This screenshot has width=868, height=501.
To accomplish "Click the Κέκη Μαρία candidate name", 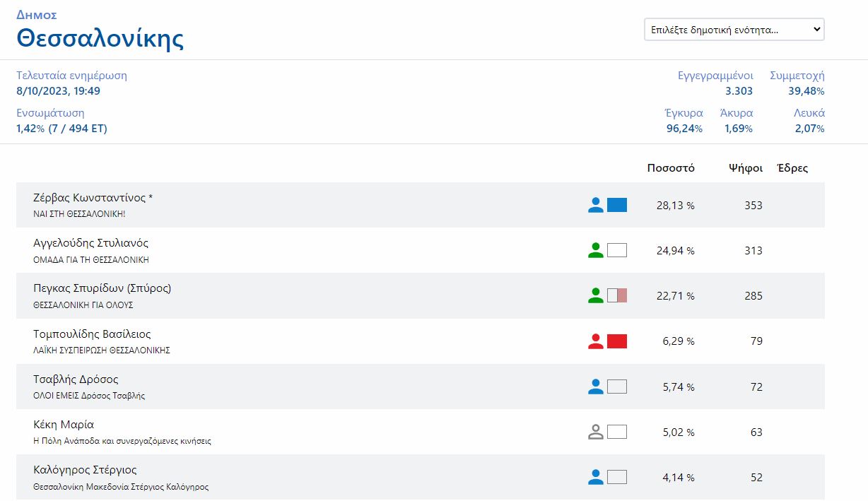I will pos(64,425).
